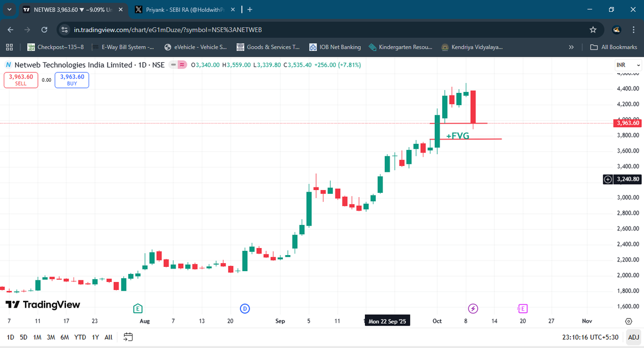The height and width of the screenshot is (348, 644).
Task: Bookmark this page with the star
Action: [593, 30]
